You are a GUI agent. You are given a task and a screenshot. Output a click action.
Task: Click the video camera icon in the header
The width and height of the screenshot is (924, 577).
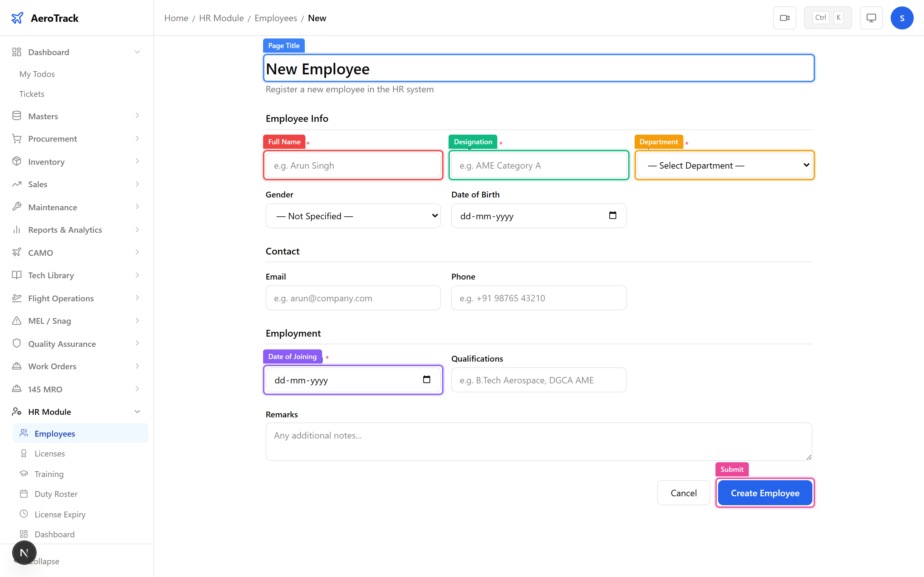coord(785,18)
